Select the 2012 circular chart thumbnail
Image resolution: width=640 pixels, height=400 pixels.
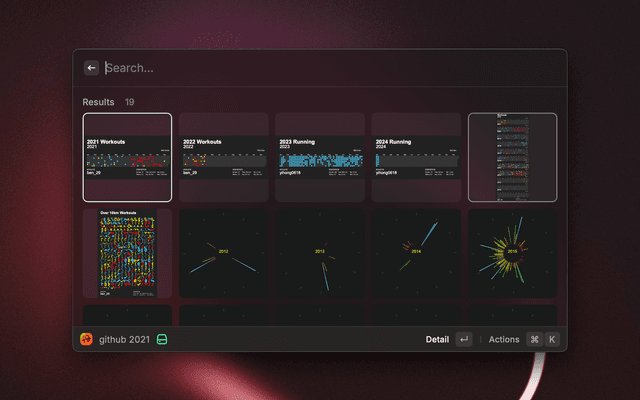coord(223,253)
